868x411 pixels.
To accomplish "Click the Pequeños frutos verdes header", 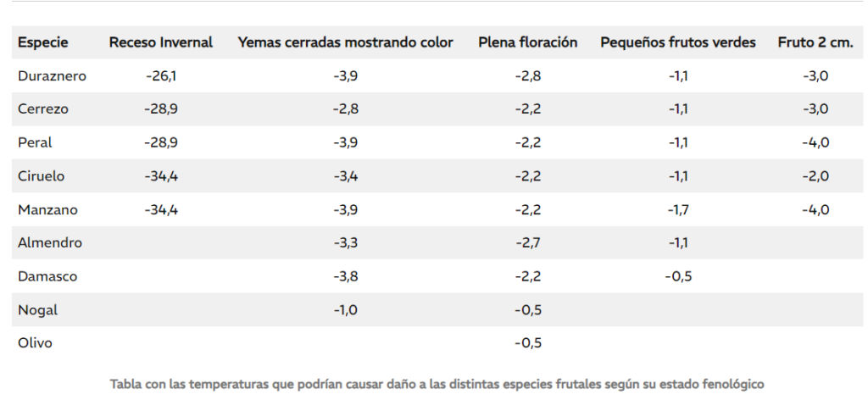I will (678, 42).
